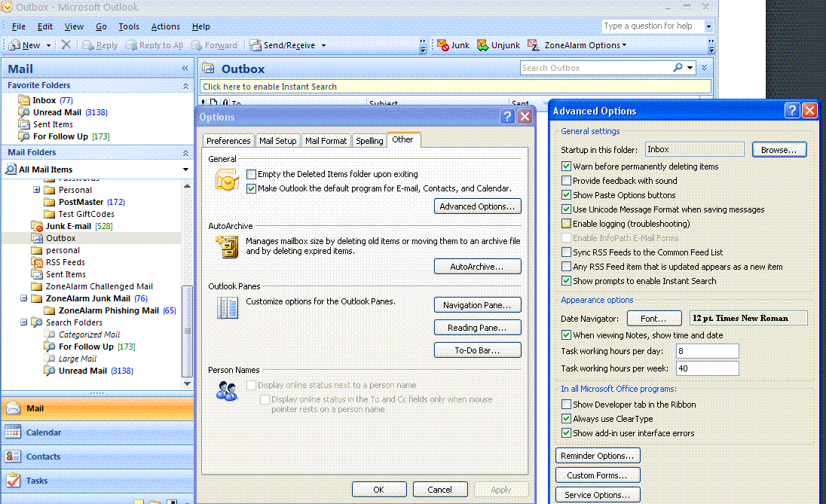Open Navigation Pane... settings button
The width and height of the screenshot is (826, 504).
[477, 305]
